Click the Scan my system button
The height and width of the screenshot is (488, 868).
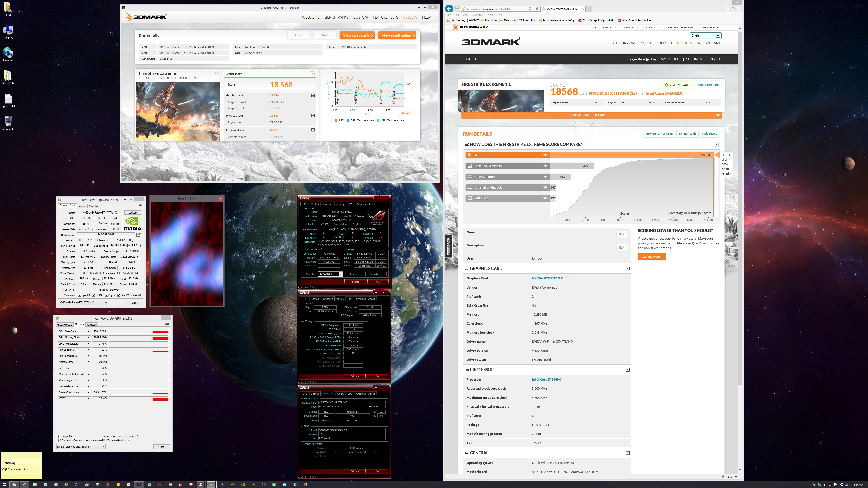(x=651, y=257)
